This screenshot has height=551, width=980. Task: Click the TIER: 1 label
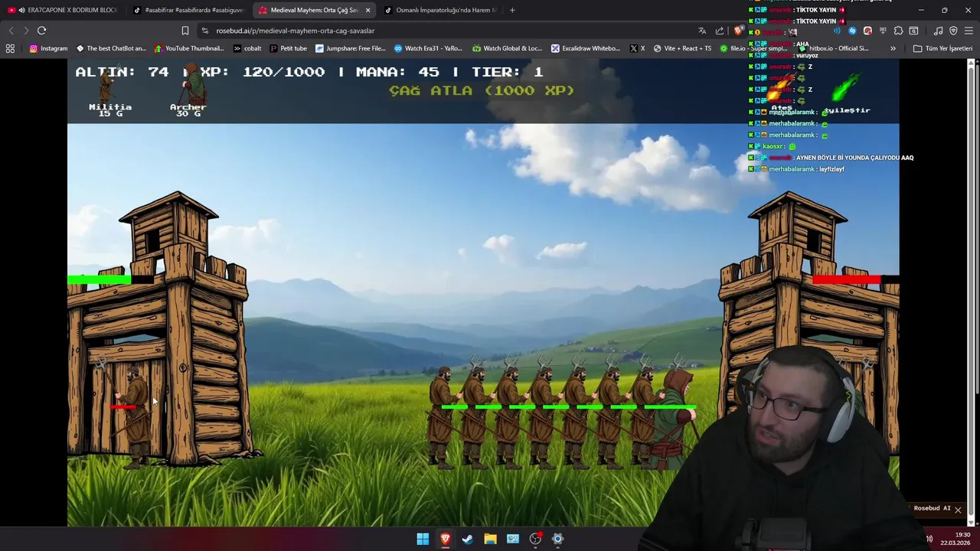(508, 72)
